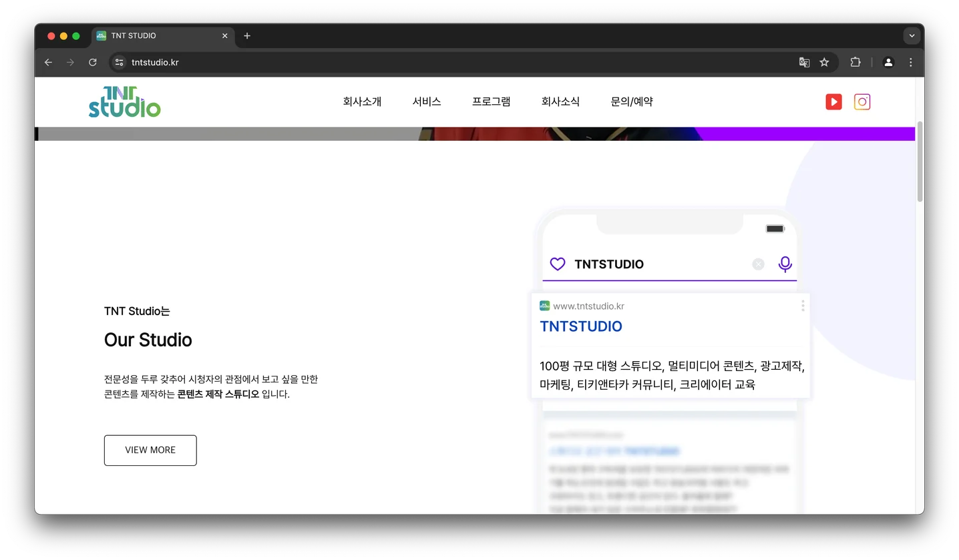Click the TNTSTUDIO search field text

[609, 264]
